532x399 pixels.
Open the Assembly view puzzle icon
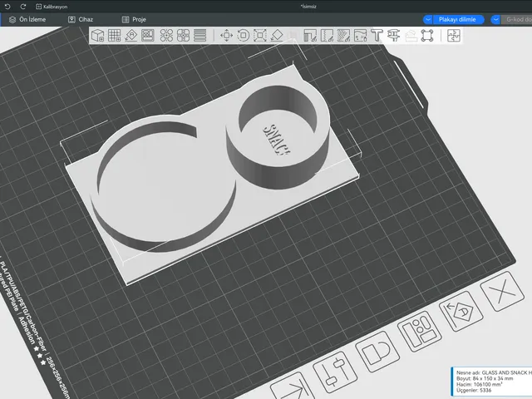[454, 35]
